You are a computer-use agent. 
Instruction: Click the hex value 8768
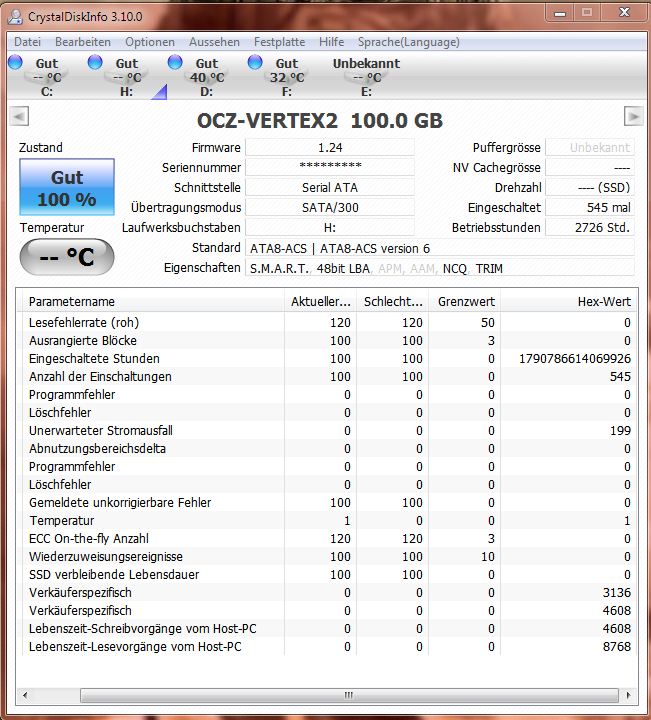[x=617, y=647]
